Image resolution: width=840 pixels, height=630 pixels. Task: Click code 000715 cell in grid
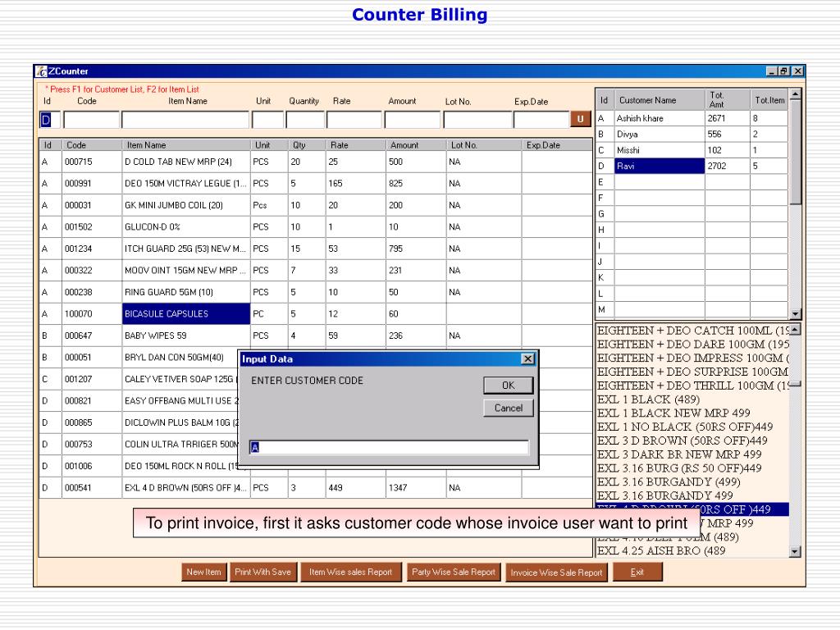tap(92, 162)
